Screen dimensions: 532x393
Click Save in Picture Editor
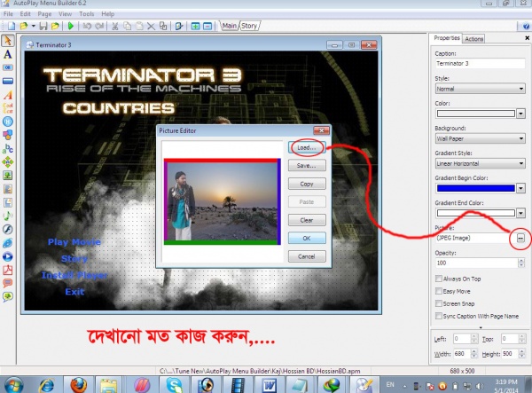point(307,166)
